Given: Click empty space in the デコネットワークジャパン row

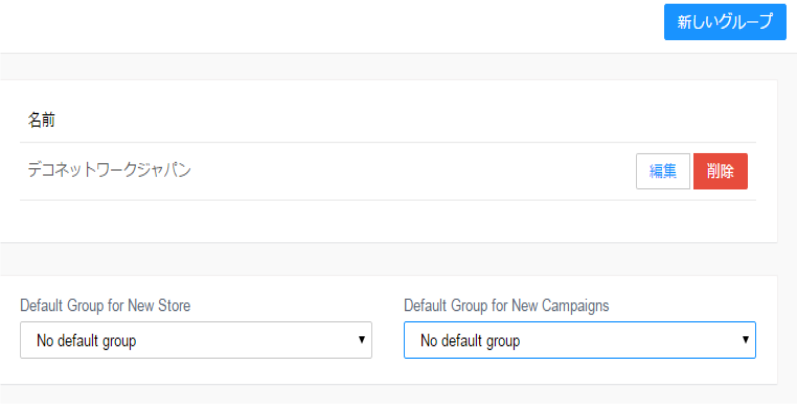Looking at the screenshot, I should pos(407,171).
